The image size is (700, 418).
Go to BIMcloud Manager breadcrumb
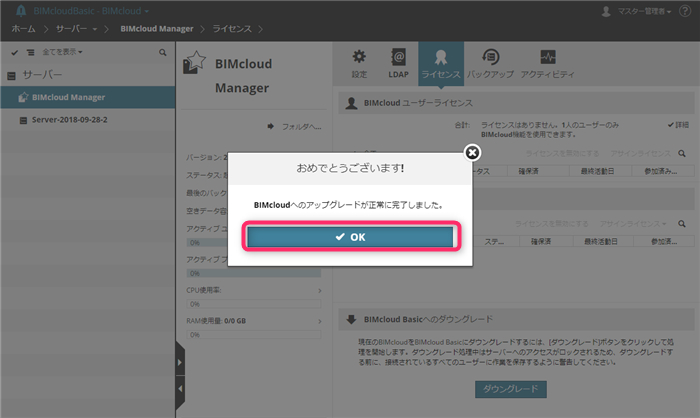click(157, 29)
